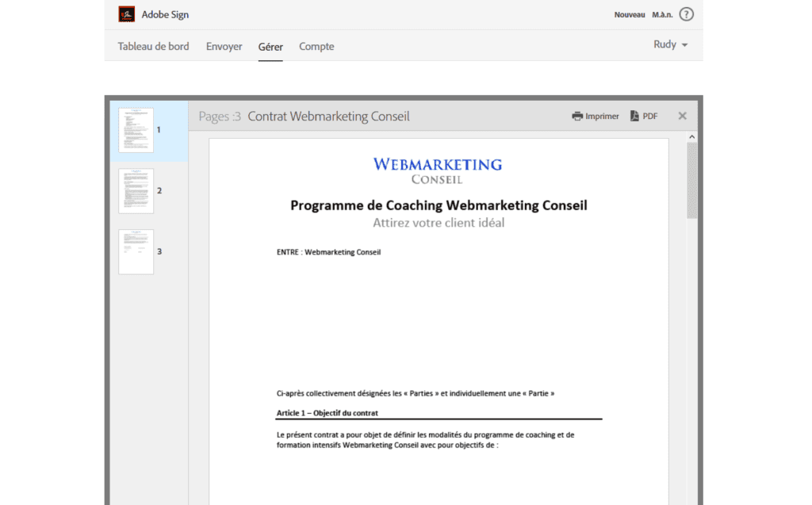The height and width of the screenshot is (505, 812).
Task: Open the help question mark icon
Action: (x=686, y=14)
